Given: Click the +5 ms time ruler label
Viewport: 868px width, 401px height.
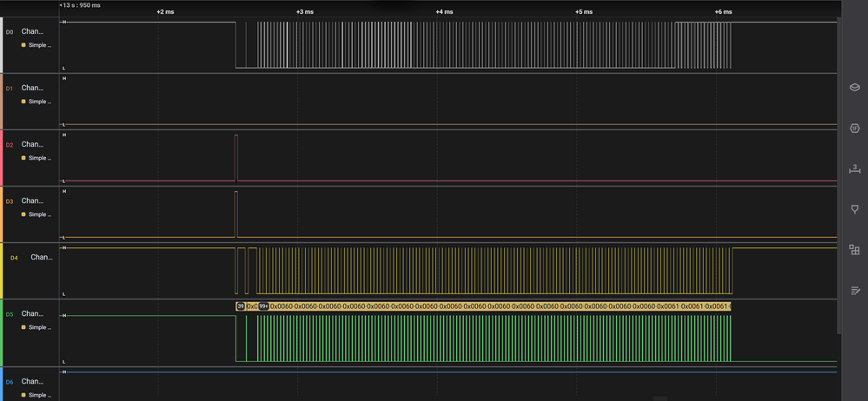Looking at the screenshot, I should point(584,11).
